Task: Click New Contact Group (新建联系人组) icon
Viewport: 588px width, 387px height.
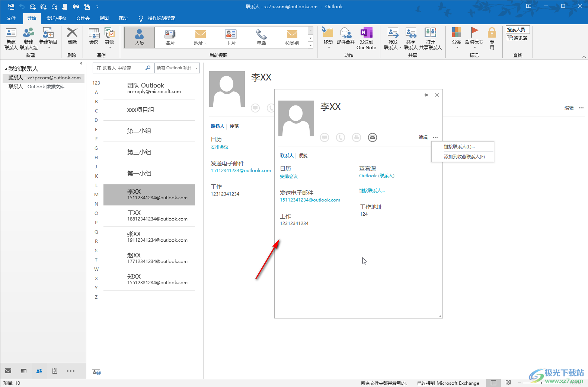Action: (29, 39)
